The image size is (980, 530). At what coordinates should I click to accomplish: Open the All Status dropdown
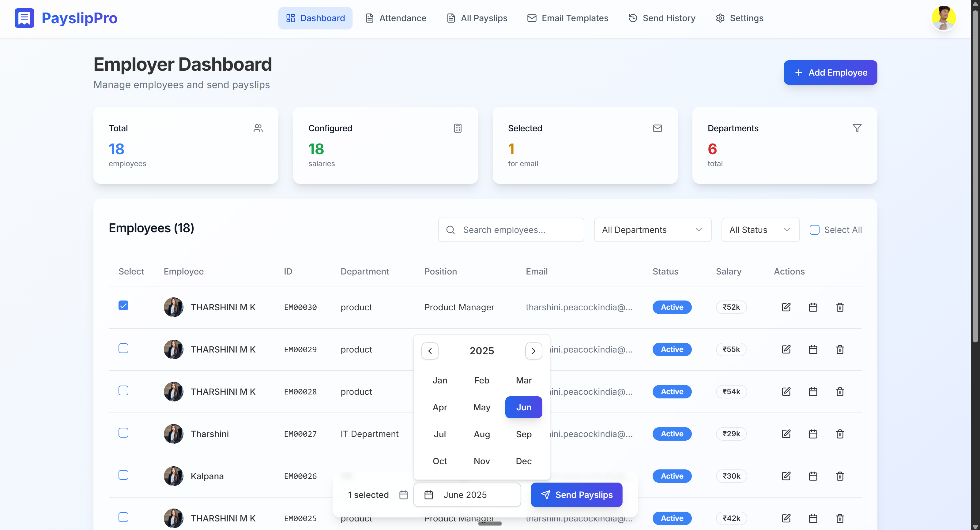click(x=760, y=230)
